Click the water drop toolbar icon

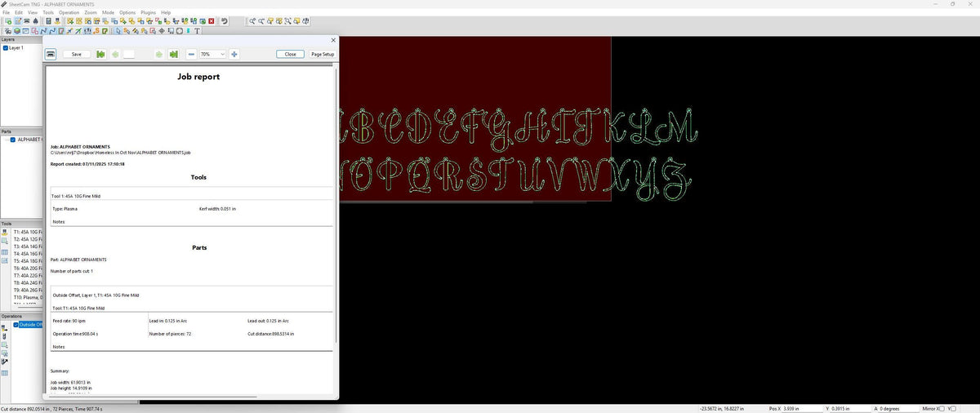click(x=36, y=21)
